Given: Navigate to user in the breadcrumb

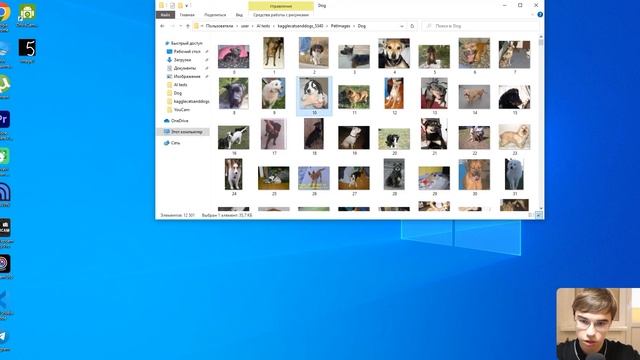Looking at the screenshot, I should tap(244, 26).
